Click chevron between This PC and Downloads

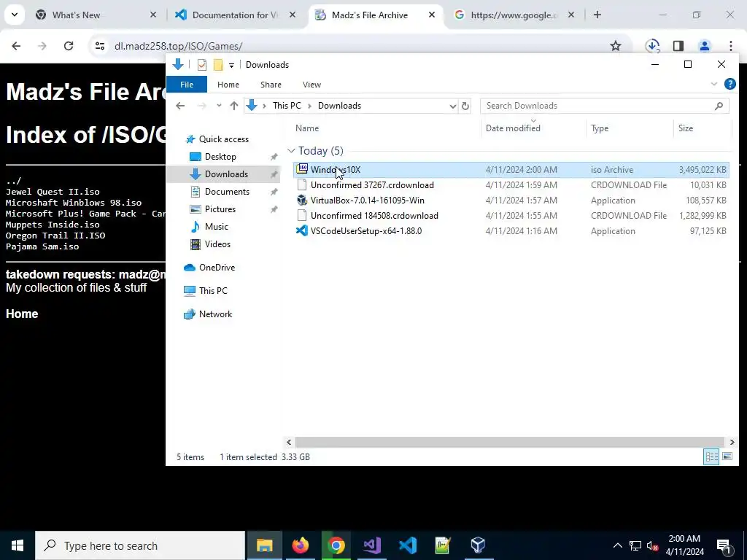(x=309, y=106)
